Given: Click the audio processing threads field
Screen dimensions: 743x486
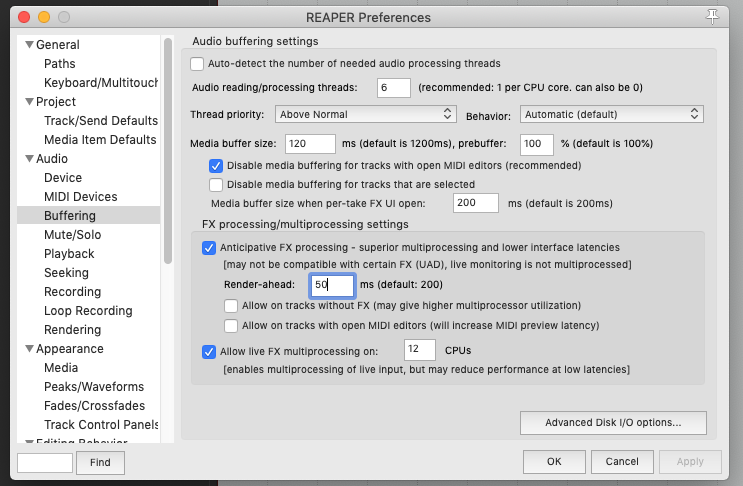Looking at the screenshot, I should click(394, 88).
